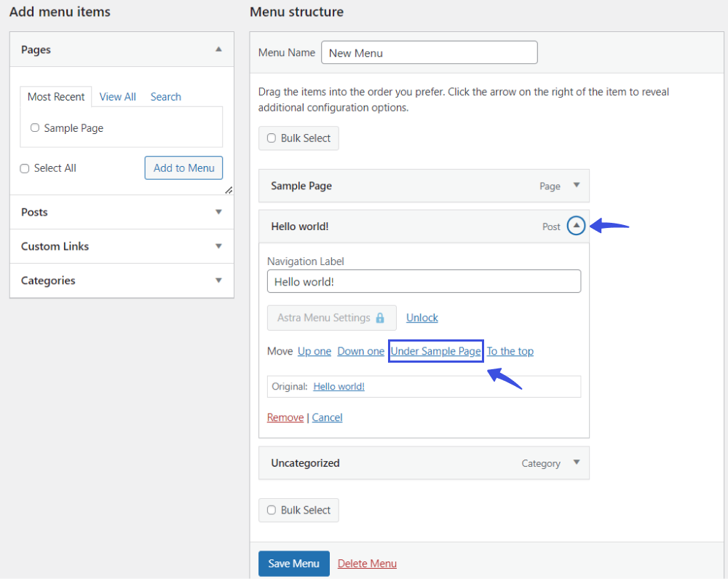Tick the Sample Page checkbox
Image resolution: width=728 pixels, height=579 pixels.
point(35,127)
